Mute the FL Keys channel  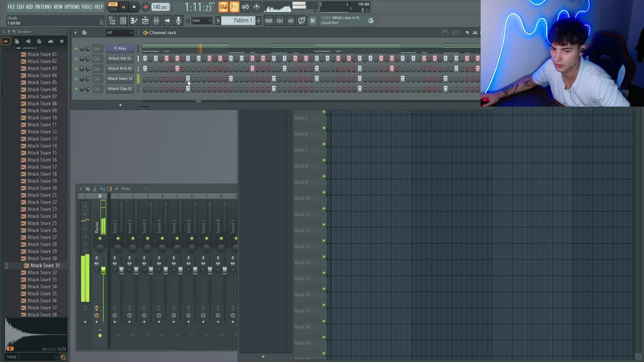click(x=76, y=49)
